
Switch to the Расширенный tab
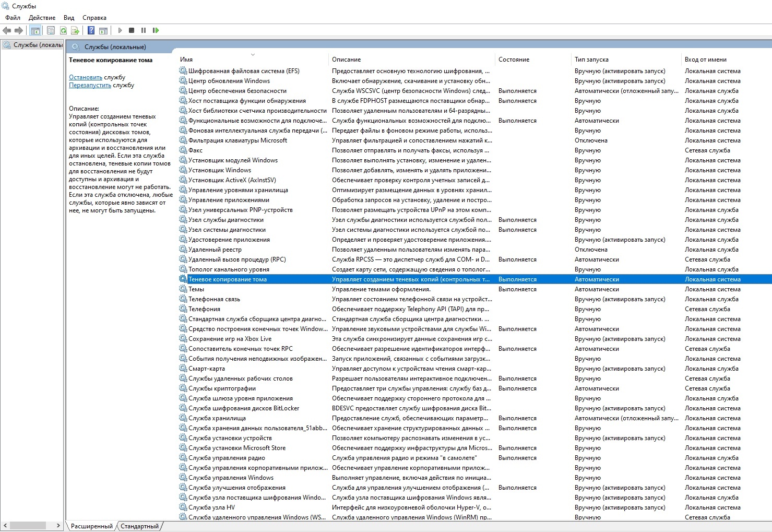(x=92, y=526)
